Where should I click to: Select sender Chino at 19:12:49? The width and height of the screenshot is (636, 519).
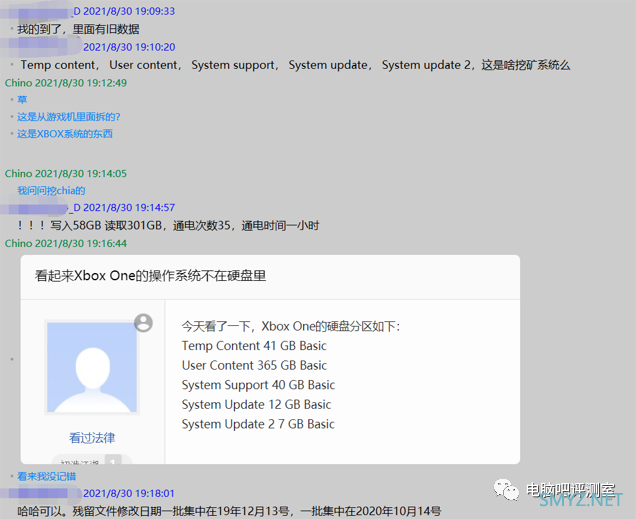(18, 83)
